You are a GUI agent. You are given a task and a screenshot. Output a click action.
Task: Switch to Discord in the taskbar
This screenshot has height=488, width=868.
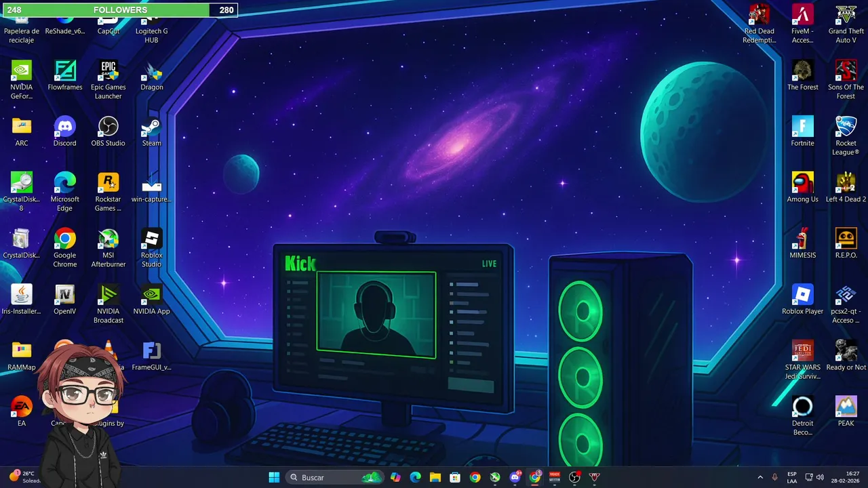click(x=515, y=477)
